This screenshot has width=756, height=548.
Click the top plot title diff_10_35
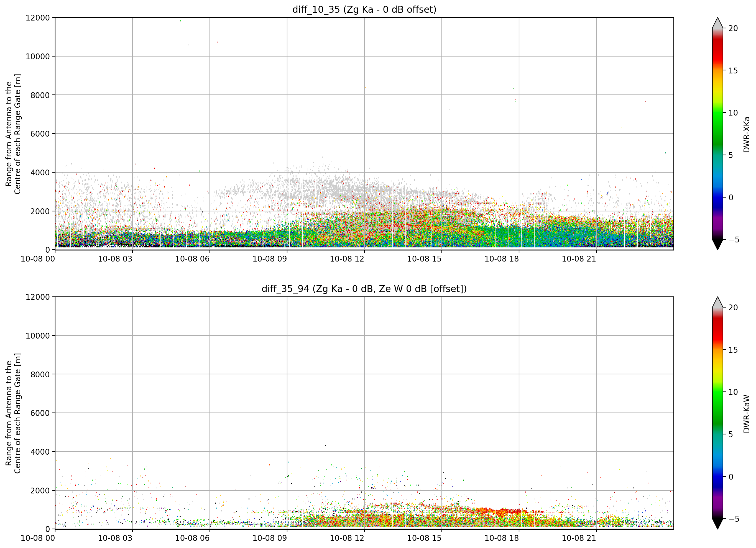(x=364, y=10)
